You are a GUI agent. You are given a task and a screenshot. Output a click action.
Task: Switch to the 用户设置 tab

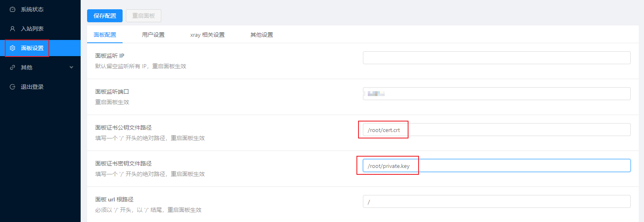click(x=153, y=35)
